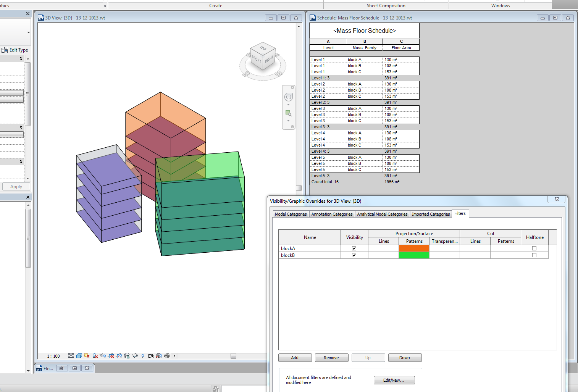This screenshot has width=578, height=392.
Task: Click the Detail Level icon in view control bar
Action: pos(71,355)
